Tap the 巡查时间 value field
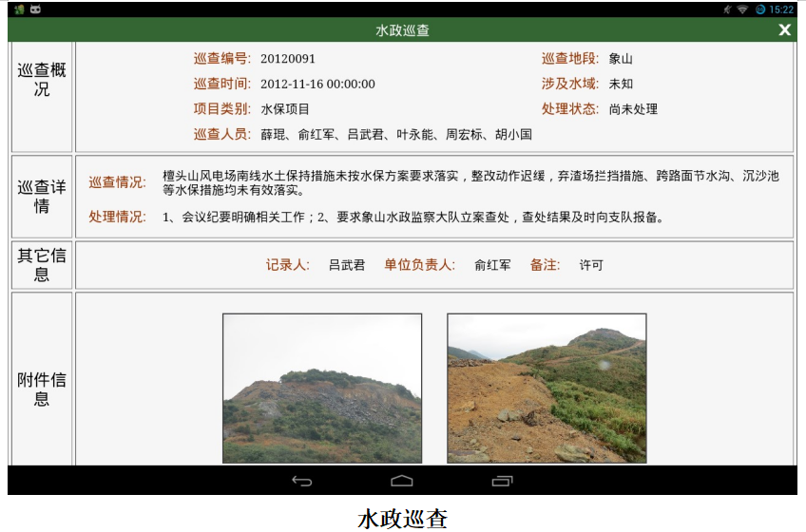Viewport: 806px width, 532px height. [317, 84]
